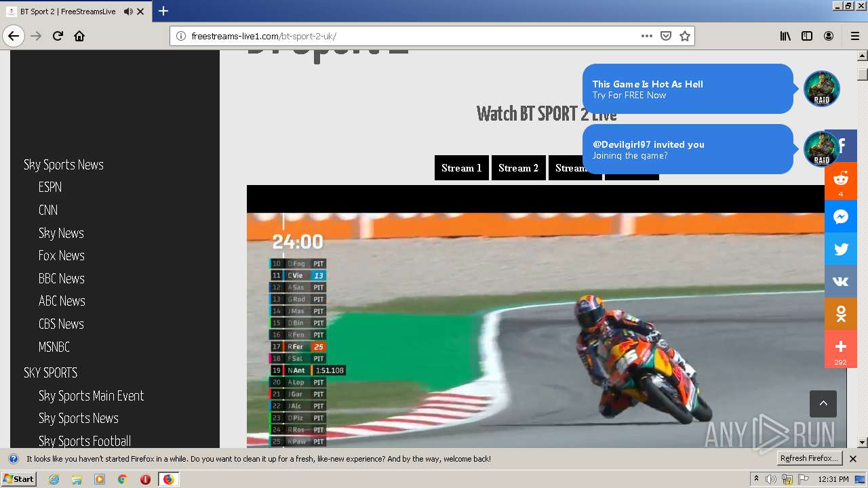The height and width of the screenshot is (488, 868).
Task: Go back with the browser back arrow
Action: [x=14, y=36]
